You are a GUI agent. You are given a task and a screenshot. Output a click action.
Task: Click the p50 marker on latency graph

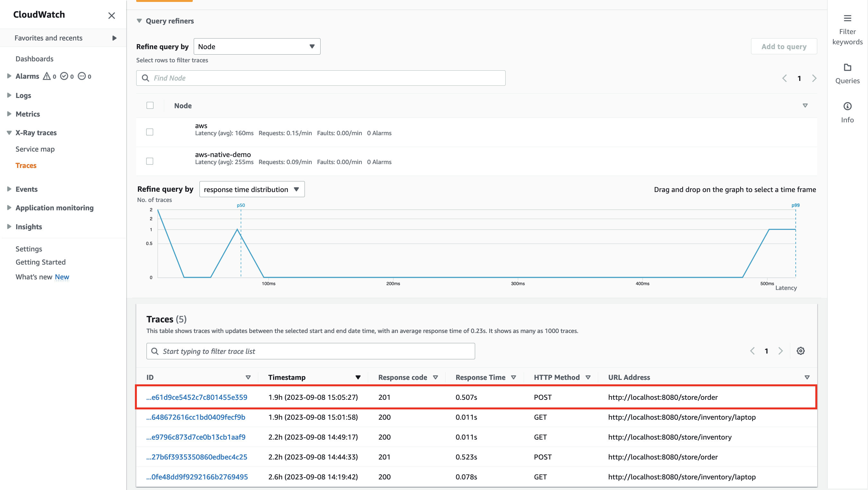coord(241,205)
